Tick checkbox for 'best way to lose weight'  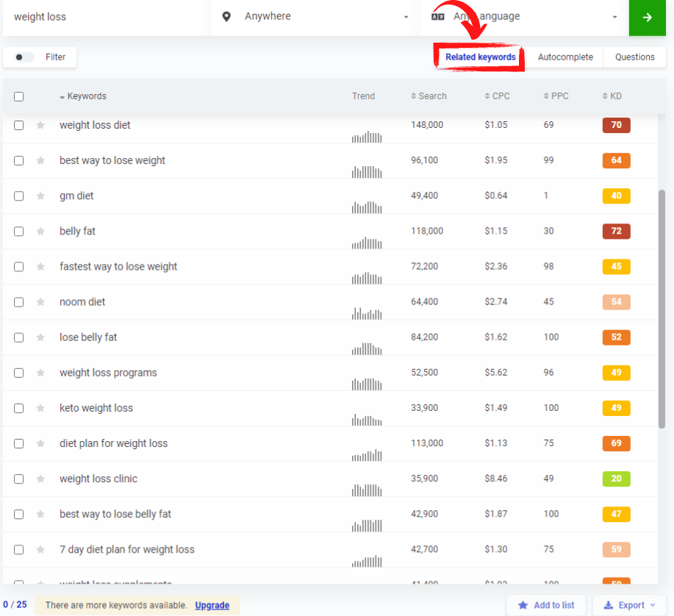(19, 161)
